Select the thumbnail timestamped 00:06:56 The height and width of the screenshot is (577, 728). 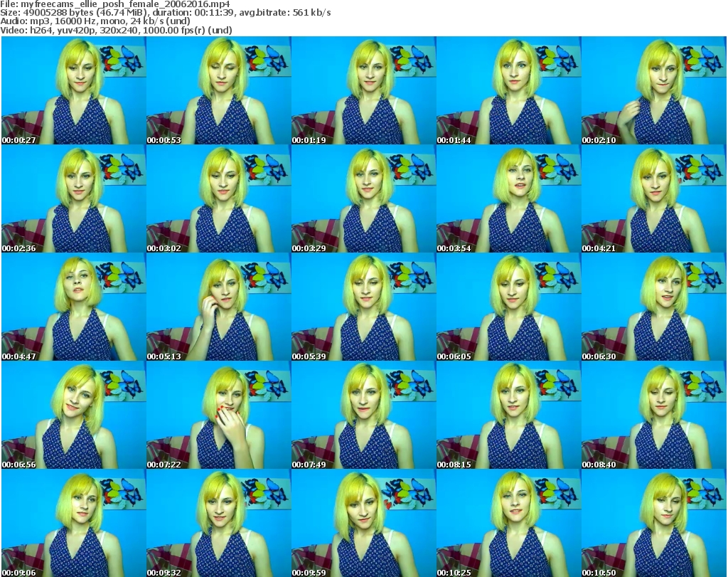coord(73,415)
